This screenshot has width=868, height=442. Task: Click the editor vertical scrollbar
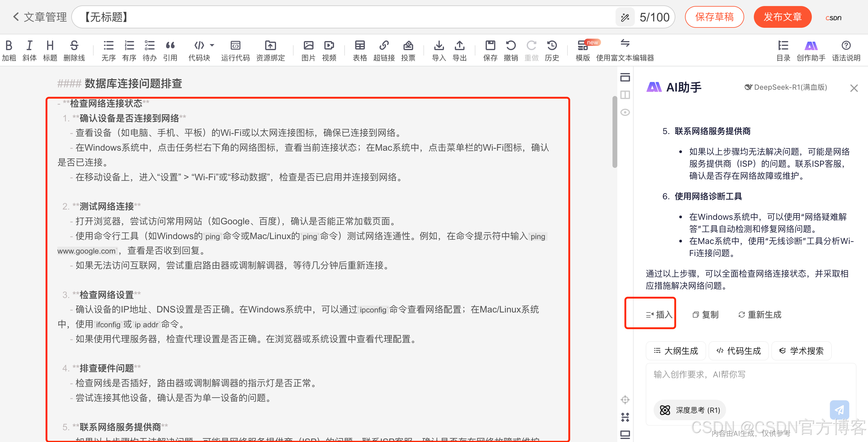[615, 132]
